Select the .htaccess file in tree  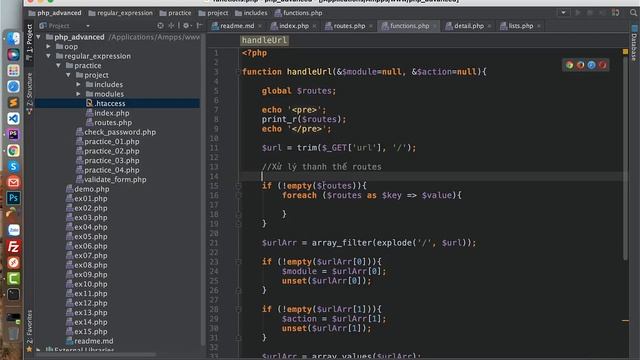point(118,103)
